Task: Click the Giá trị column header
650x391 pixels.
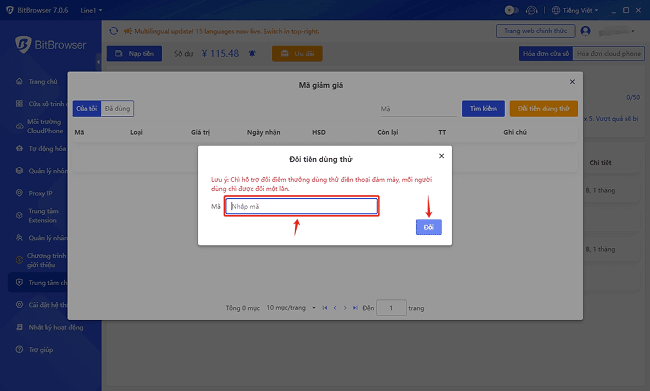Action: pos(200,132)
